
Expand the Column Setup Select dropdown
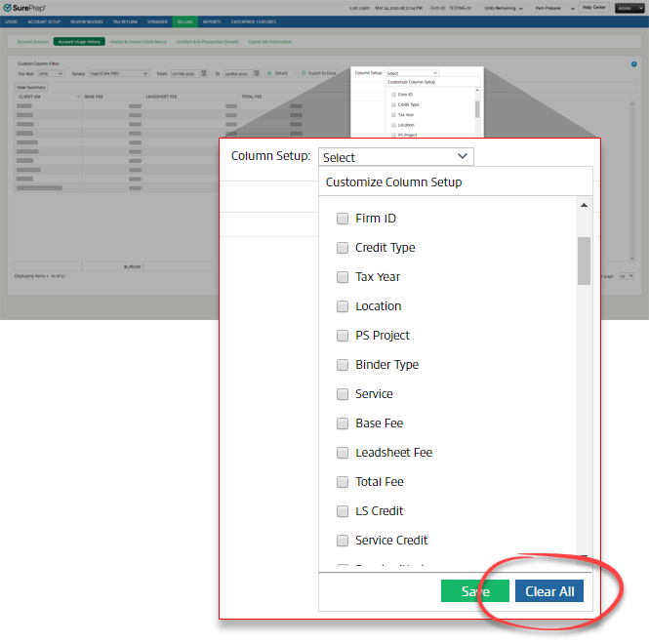point(395,157)
